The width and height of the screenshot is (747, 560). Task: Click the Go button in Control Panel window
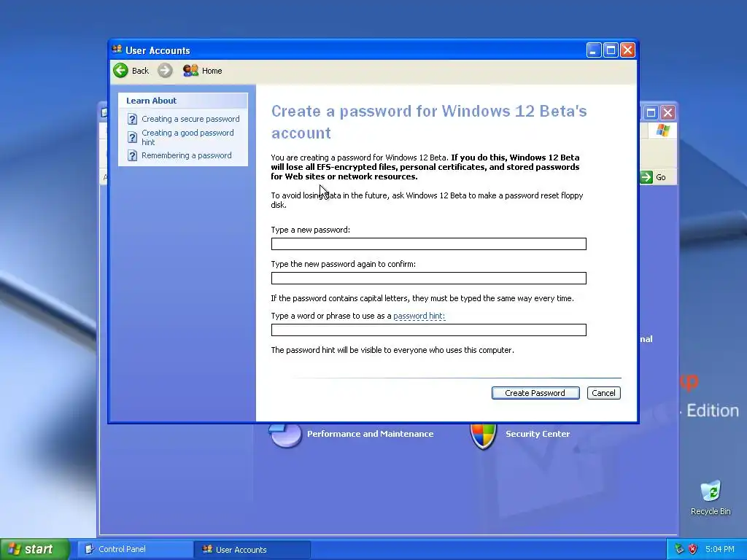point(654,177)
